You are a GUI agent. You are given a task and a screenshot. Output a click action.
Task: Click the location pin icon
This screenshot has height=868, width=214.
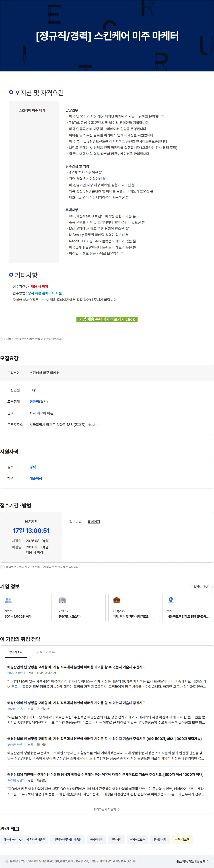[x=171, y=600]
